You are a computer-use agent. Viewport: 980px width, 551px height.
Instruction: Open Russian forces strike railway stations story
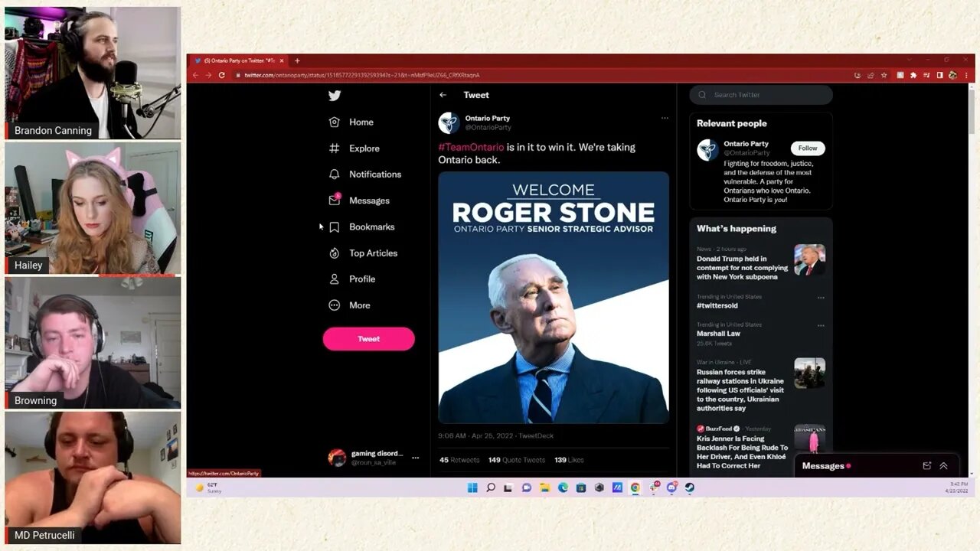pos(740,390)
